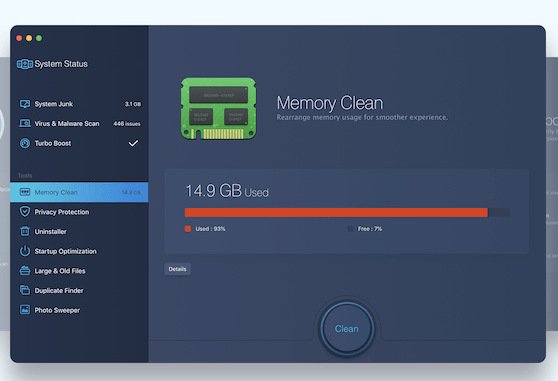Click the Turbo Boost checkmark
This screenshot has width=558, height=381.
[x=133, y=143]
